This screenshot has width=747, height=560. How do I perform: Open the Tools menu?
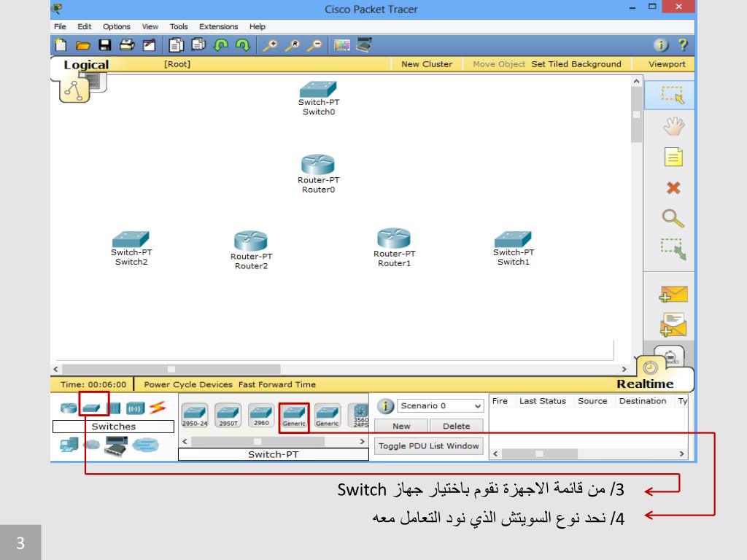pyautogui.click(x=179, y=27)
